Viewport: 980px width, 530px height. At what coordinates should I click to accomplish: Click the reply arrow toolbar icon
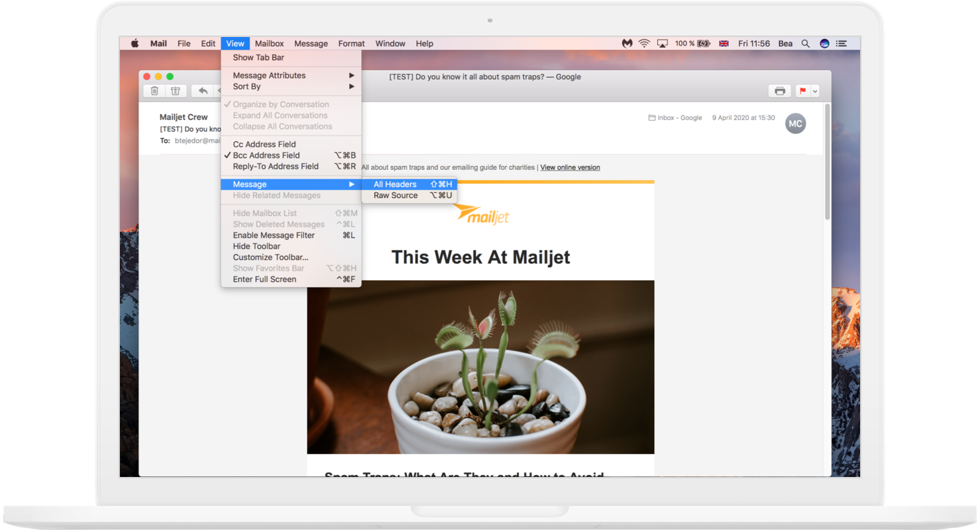pos(203,91)
